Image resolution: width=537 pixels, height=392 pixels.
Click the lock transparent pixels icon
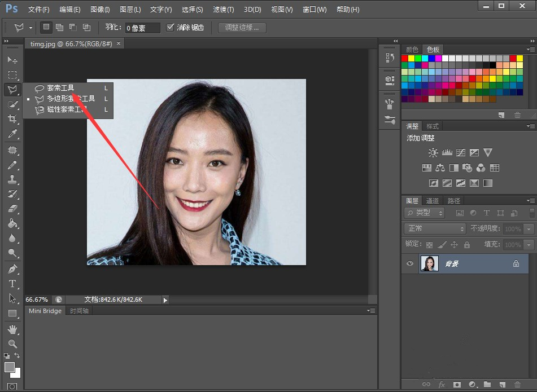pyautogui.click(x=429, y=245)
